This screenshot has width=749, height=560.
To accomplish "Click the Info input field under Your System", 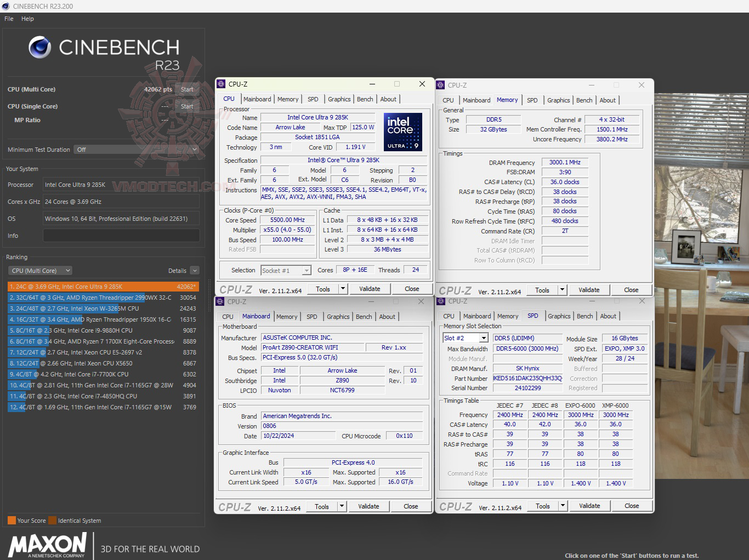I will point(121,236).
